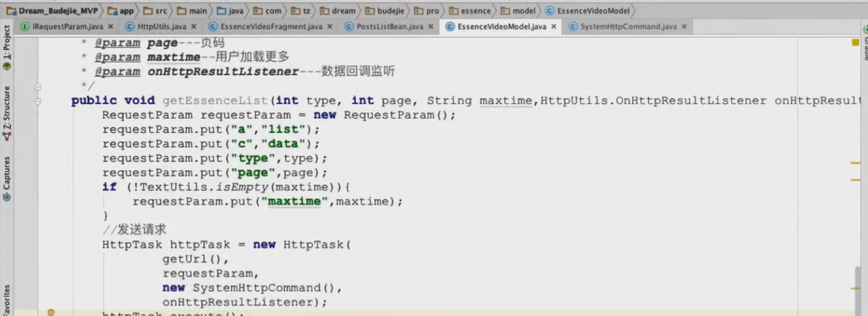The width and height of the screenshot is (868, 316).
Task: Close the PostsListBean.java tab
Action: [431, 26]
